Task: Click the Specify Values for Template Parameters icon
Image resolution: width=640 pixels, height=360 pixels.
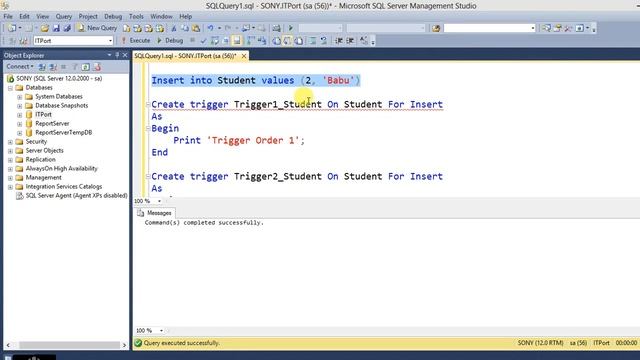Action: 363,40
